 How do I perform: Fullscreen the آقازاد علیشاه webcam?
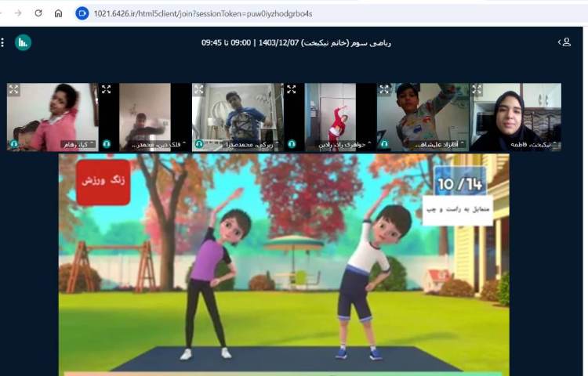(x=384, y=89)
